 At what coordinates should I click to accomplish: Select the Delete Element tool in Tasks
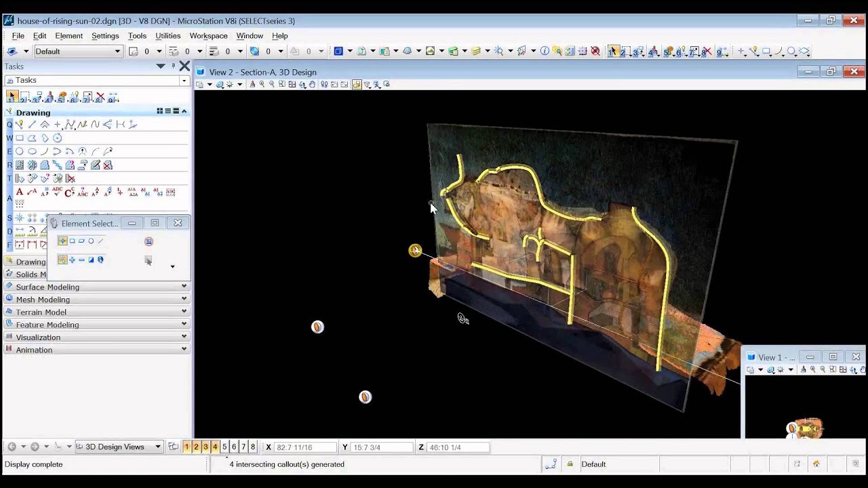tap(100, 97)
